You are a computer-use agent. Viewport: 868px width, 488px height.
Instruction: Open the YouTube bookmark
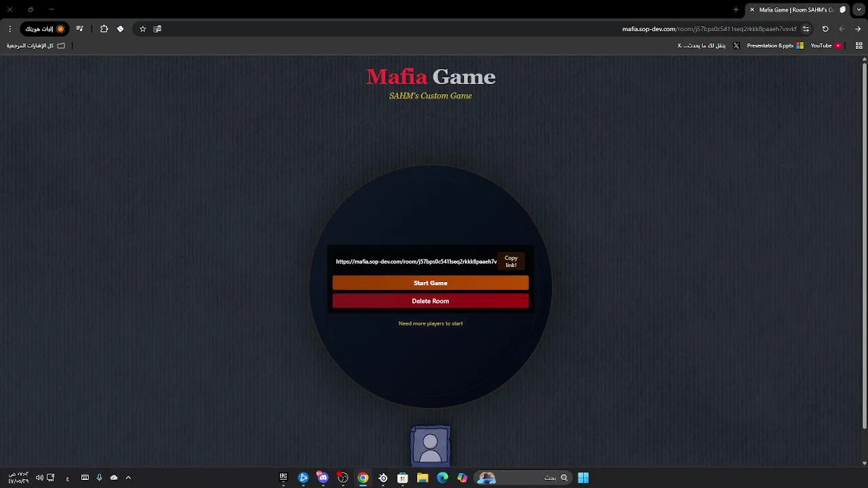coord(826,45)
